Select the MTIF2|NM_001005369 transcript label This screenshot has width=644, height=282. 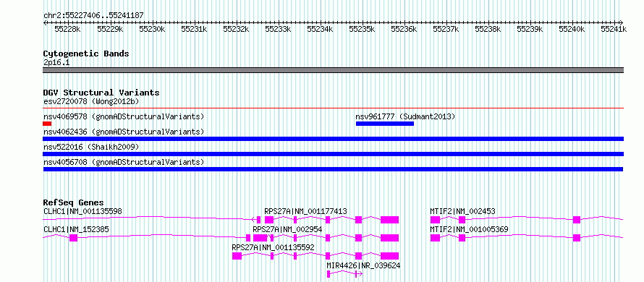point(470,229)
